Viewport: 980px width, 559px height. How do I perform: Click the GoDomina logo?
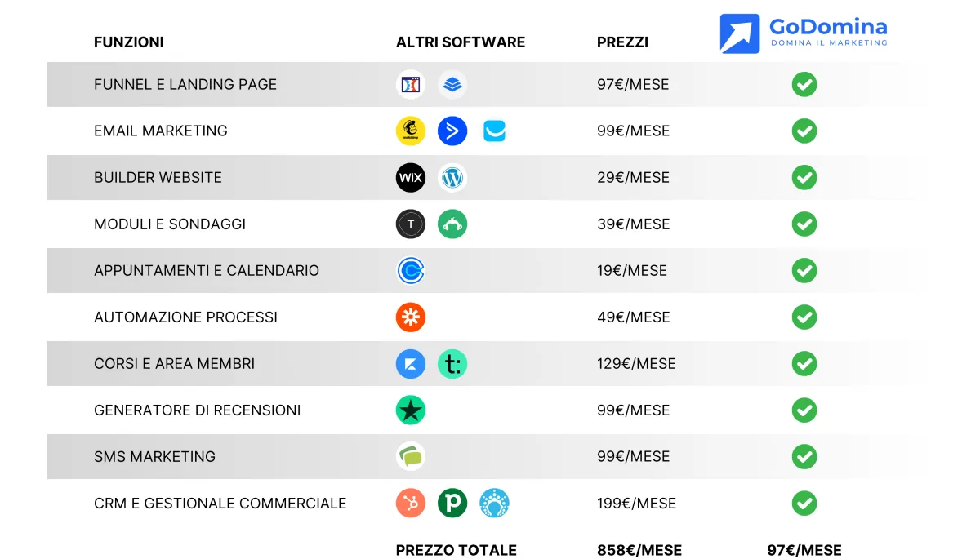coord(804,33)
